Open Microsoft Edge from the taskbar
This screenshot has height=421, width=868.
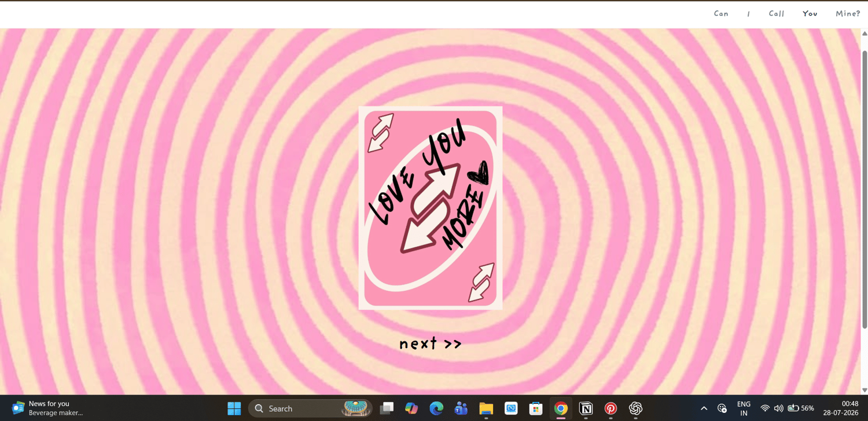436,408
